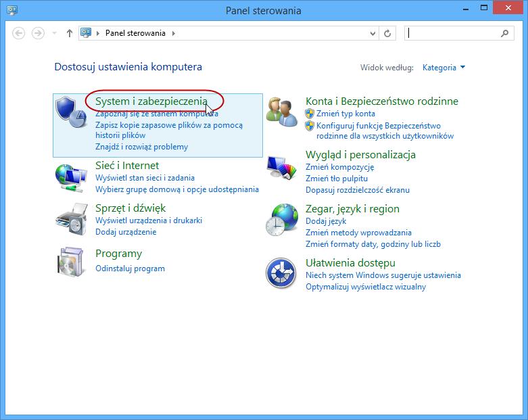The image size is (528, 420).
Task: Click Zmień metody wprowadzania link
Action: [x=358, y=233]
